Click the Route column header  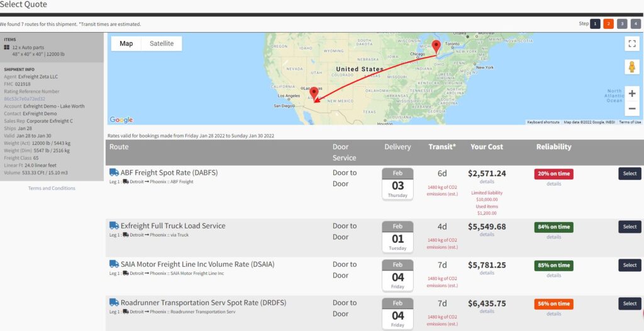pyautogui.click(x=119, y=147)
